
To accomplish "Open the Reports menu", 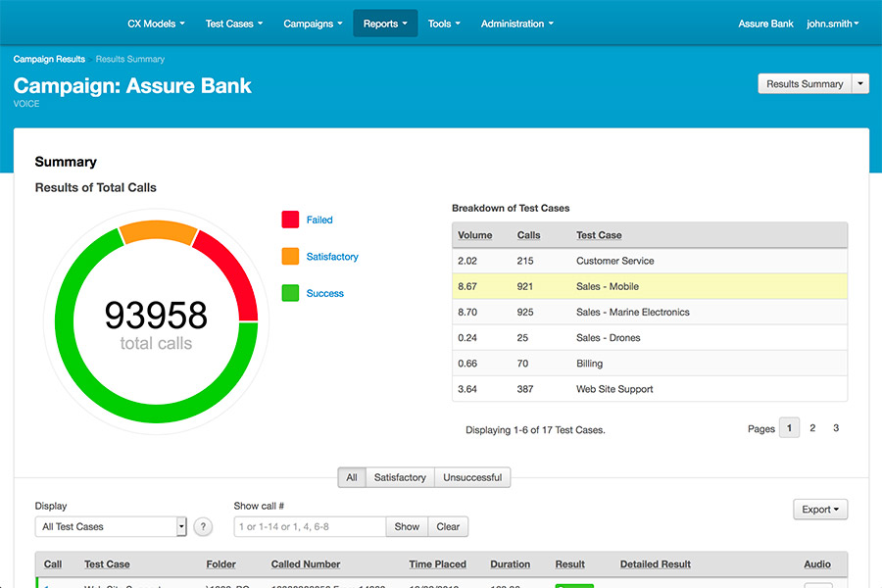I will point(384,24).
